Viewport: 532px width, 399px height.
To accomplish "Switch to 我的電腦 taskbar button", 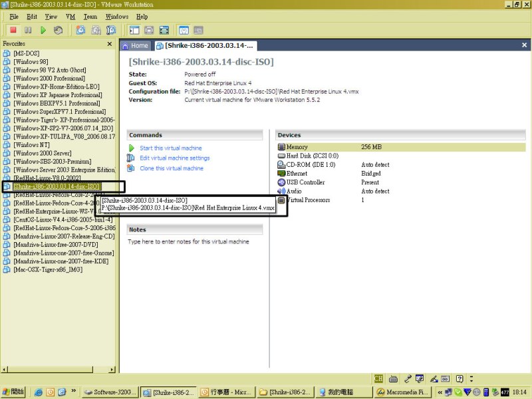I will click(343, 392).
